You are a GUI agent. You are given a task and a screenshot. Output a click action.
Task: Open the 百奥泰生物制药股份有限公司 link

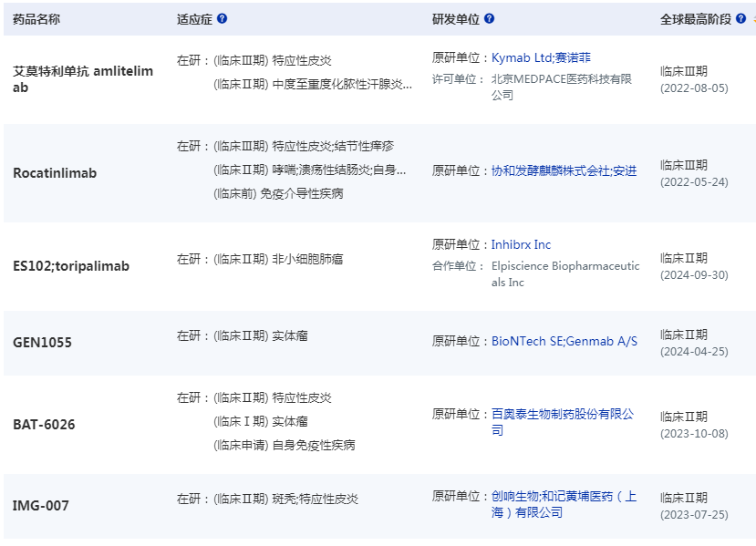point(563,422)
